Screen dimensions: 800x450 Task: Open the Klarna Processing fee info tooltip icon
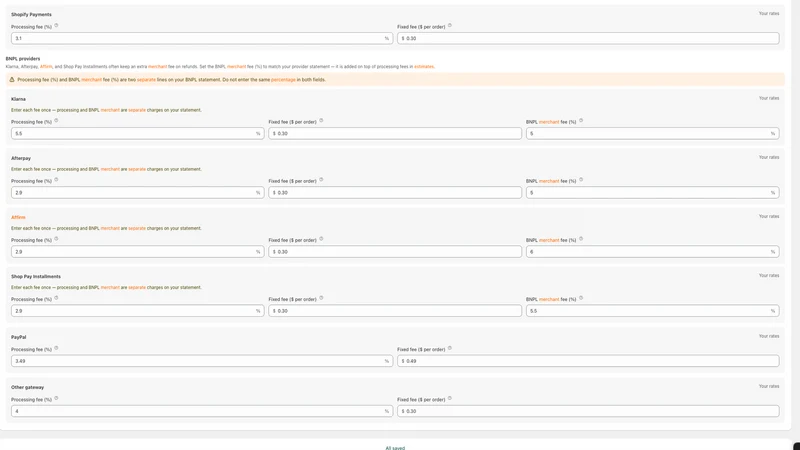click(x=56, y=121)
